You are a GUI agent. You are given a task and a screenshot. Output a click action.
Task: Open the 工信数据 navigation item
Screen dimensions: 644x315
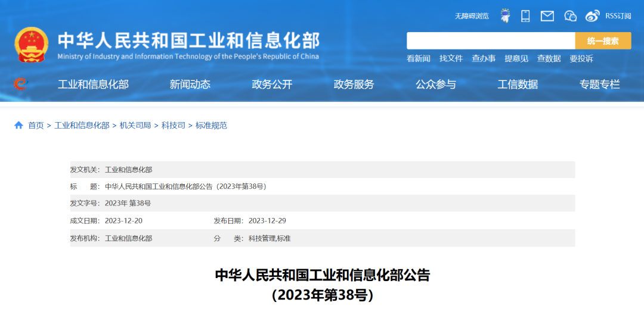(x=518, y=85)
